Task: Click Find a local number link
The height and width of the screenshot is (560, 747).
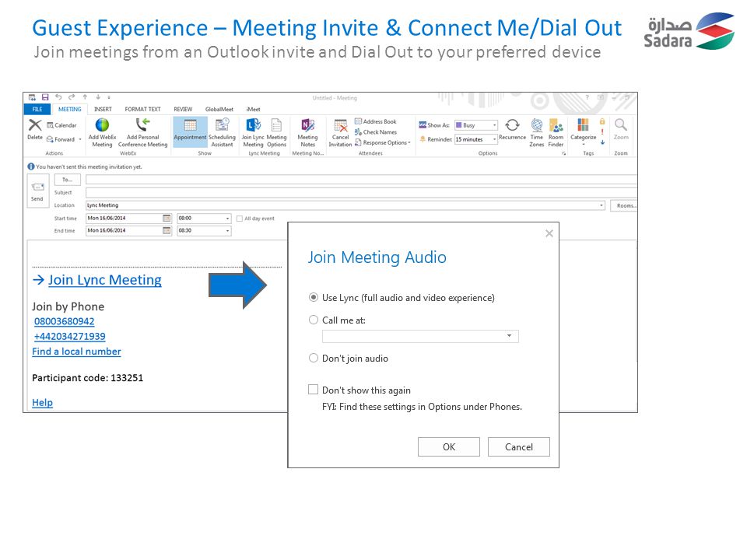Action: [77, 352]
